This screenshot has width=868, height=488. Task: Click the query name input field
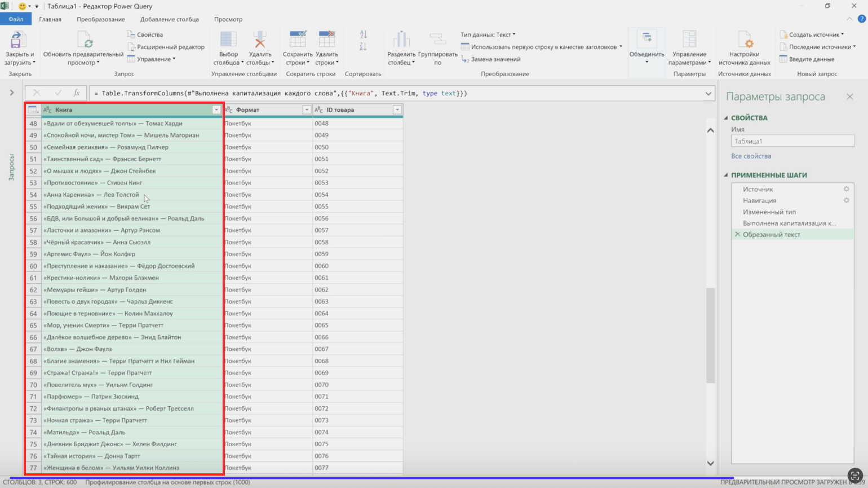pyautogui.click(x=792, y=142)
